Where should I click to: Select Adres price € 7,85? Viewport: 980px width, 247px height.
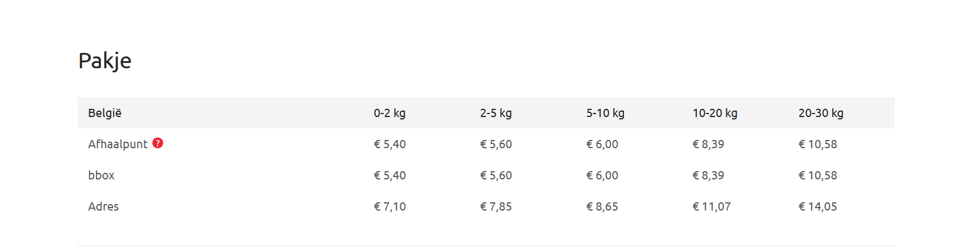click(x=496, y=206)
